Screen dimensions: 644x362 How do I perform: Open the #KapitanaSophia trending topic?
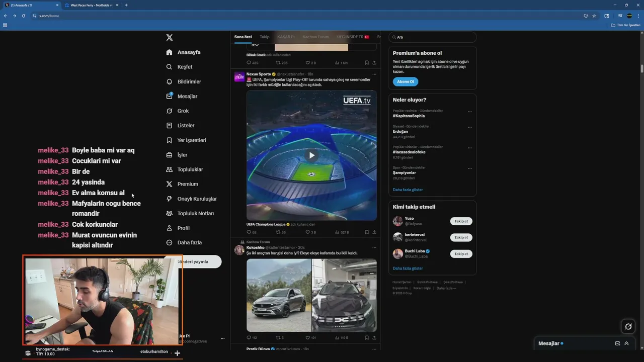(409, 116)
